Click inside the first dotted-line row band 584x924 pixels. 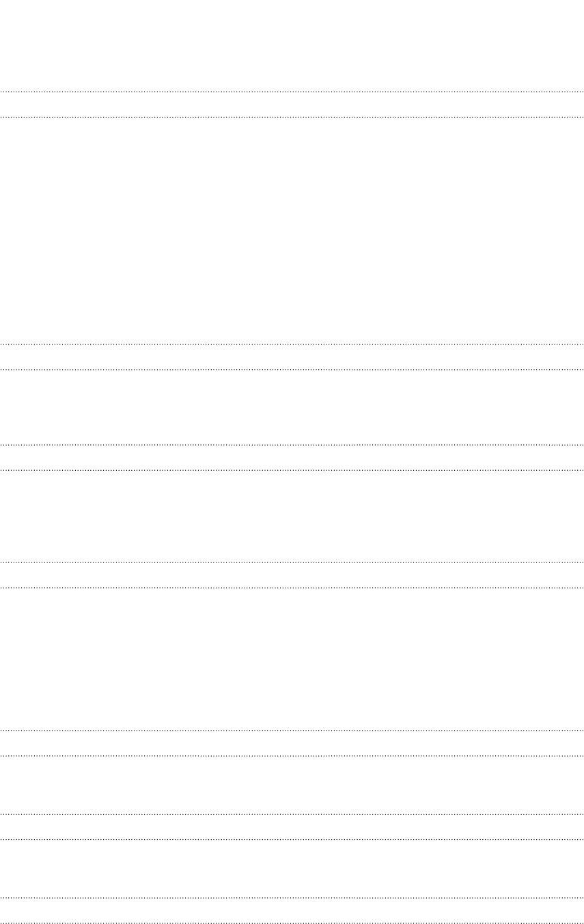click(x=292, y=104)
